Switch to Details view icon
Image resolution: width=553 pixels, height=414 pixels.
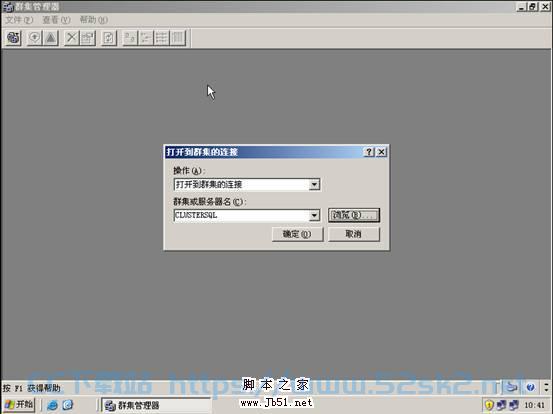tap(178, 38)
